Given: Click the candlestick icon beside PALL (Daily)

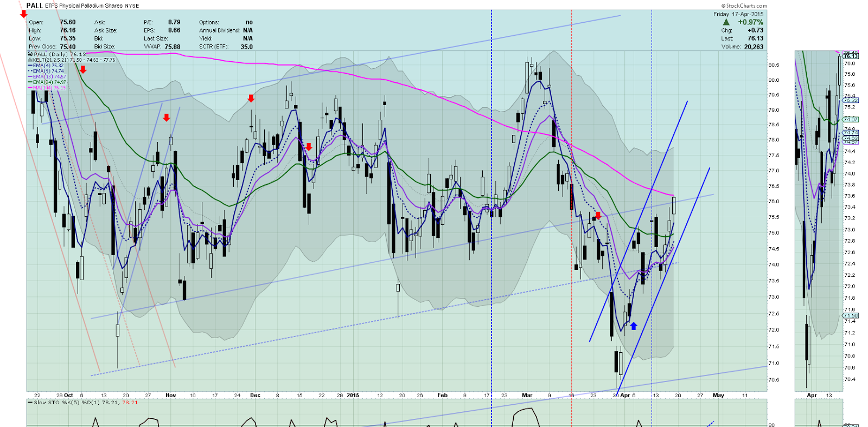Looking at the screenshot, I should point(30,54).
